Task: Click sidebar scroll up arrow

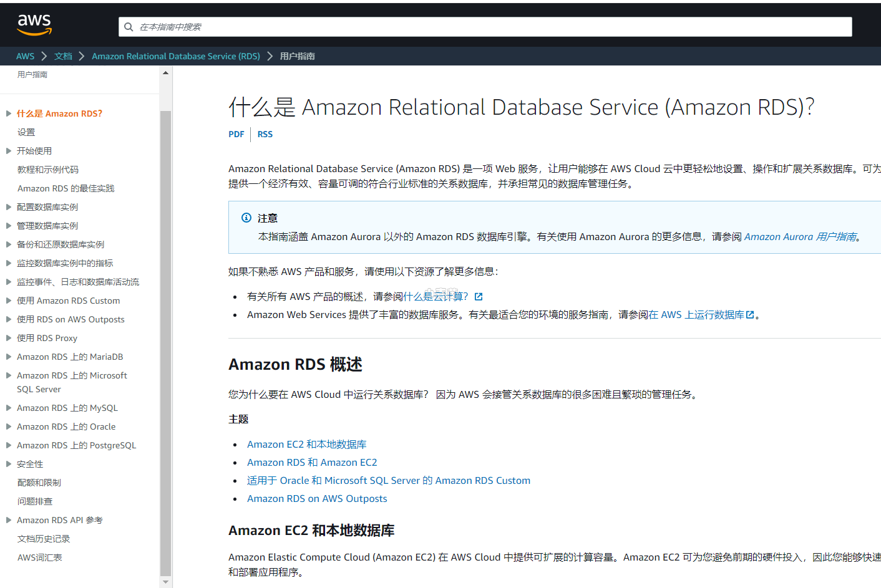Action: tap(165, 73)
